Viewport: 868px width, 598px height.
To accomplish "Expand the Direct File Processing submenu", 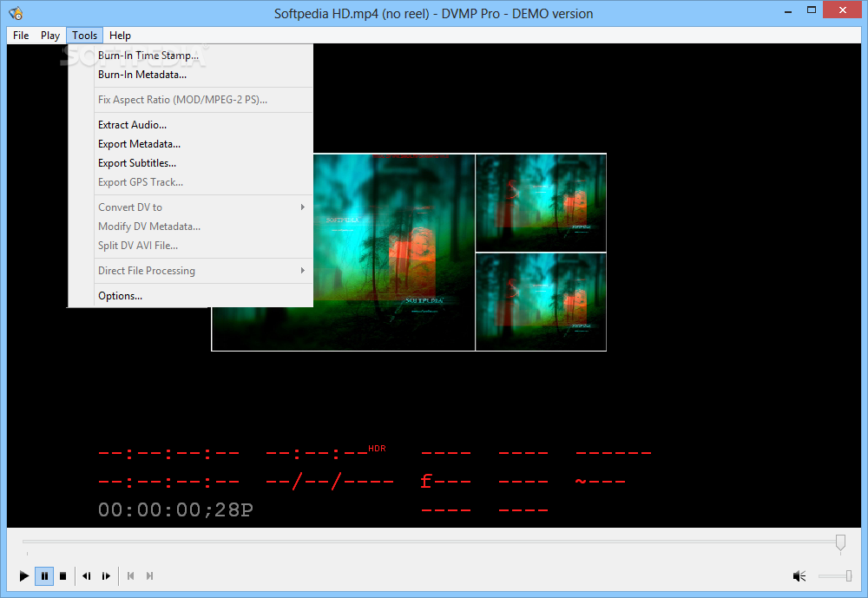I will point(190,271).
